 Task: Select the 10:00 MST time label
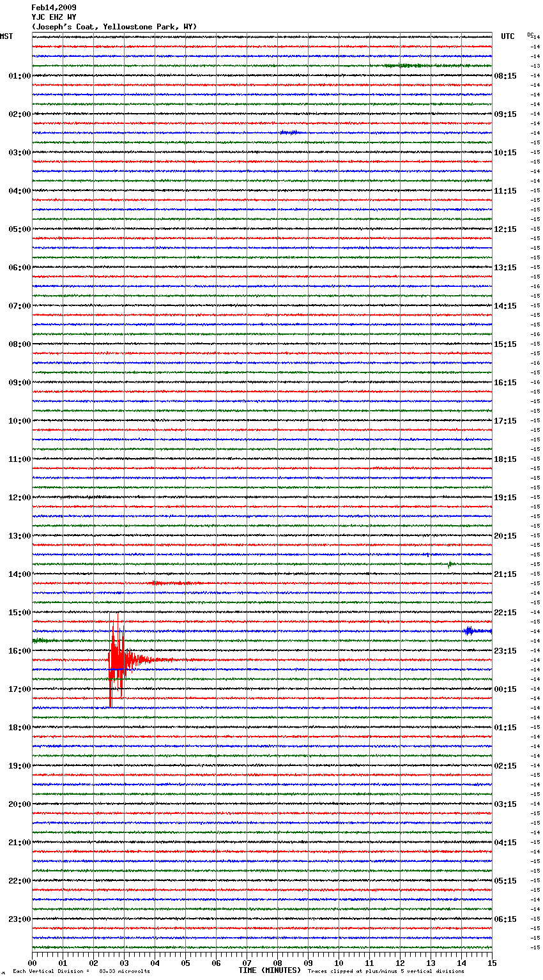click(19, 421)
